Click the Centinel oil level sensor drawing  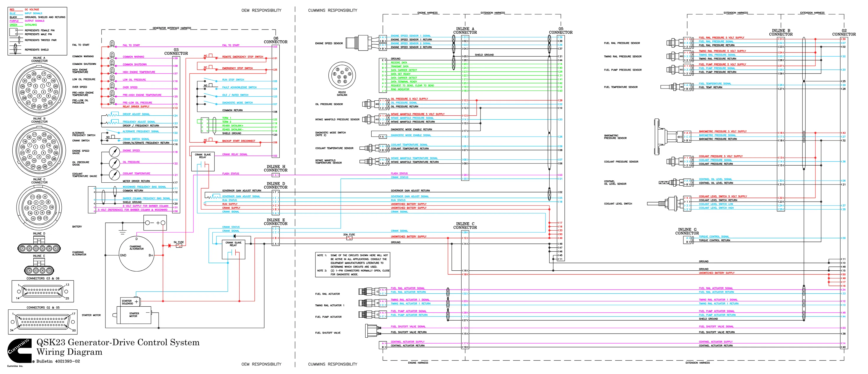point(670,182)
